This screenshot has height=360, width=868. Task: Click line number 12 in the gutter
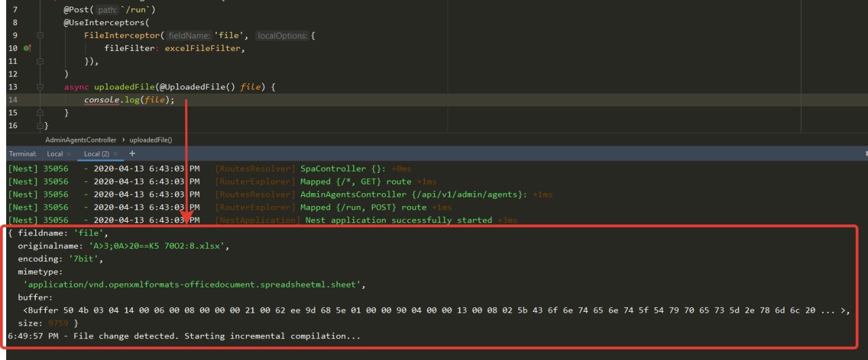(x=13, y=74)
